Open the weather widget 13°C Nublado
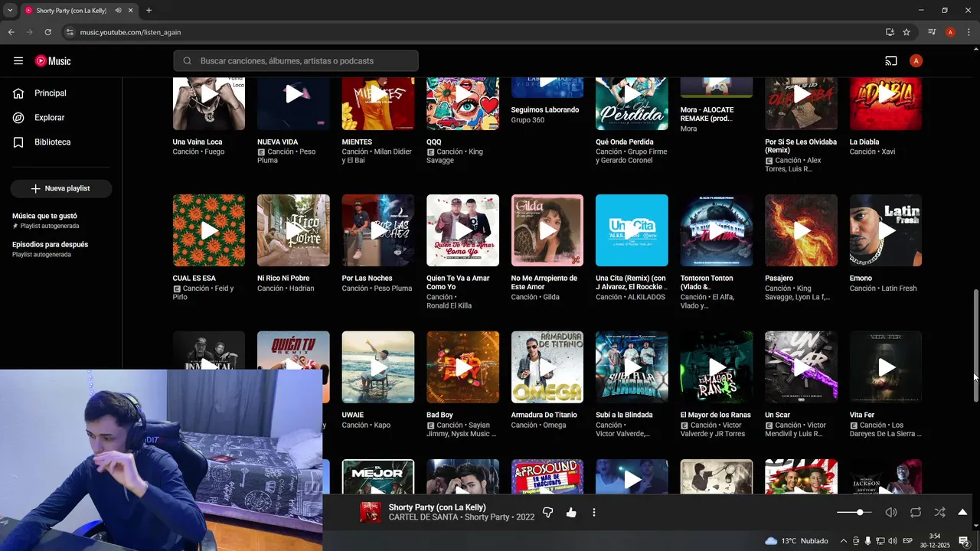 pyautogui.click(x=796, y=541)
